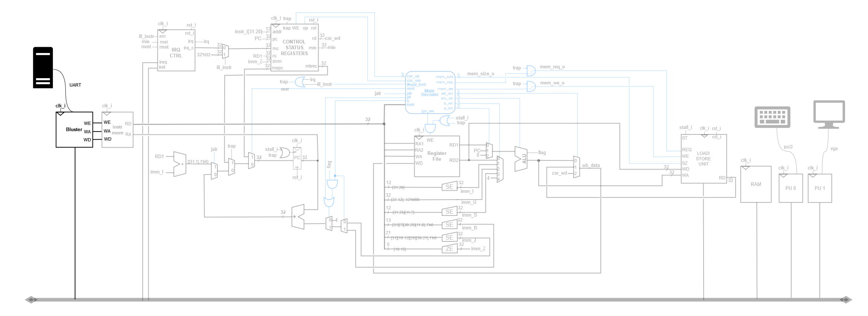Viewport: 868px width, 316px height.
Task: Click the SE sign-extend block for imm_I
Action: point(449,187)
